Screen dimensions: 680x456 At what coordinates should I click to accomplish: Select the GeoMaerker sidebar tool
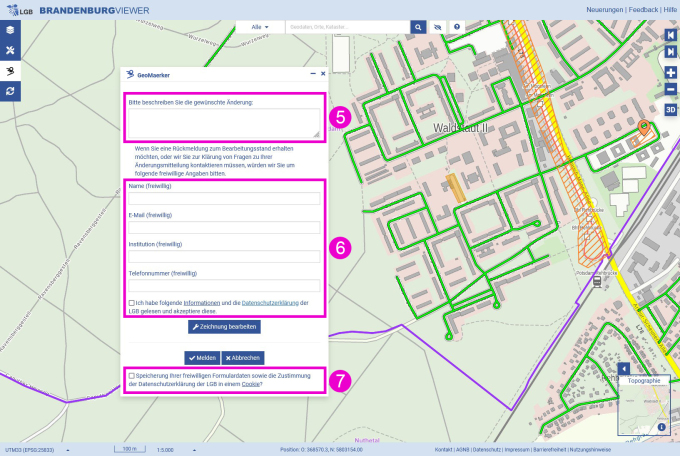(10, 71)
